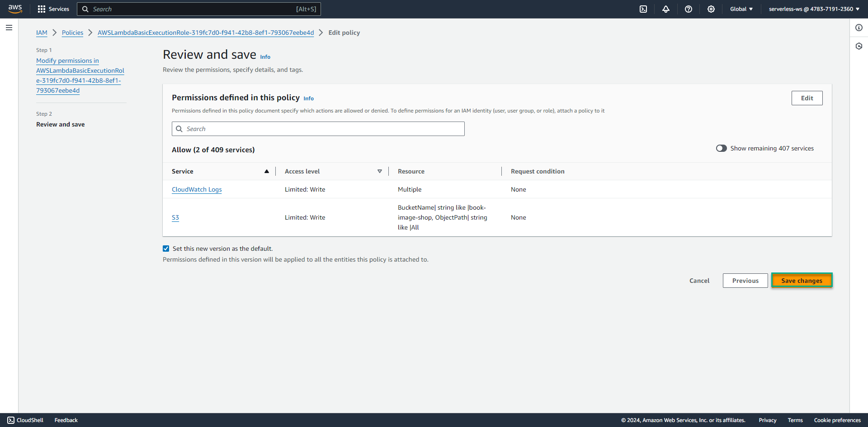This screenshot has height=427, width=868.
Task: Click the Feedback link in footer
Action: coord(66,420)
